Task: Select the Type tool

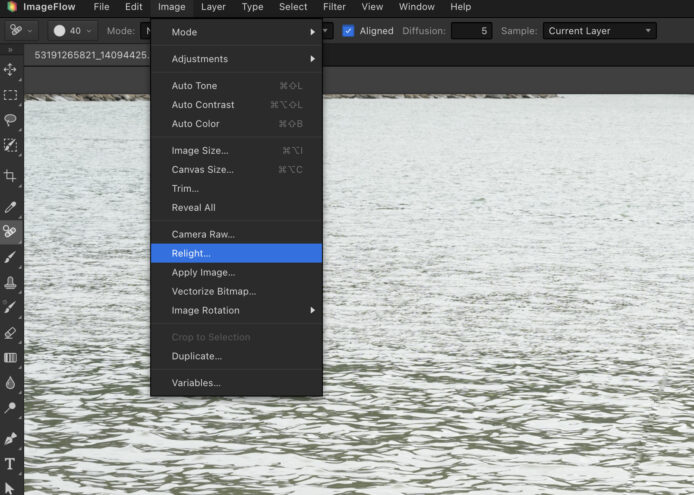Action: coord(10,464)
